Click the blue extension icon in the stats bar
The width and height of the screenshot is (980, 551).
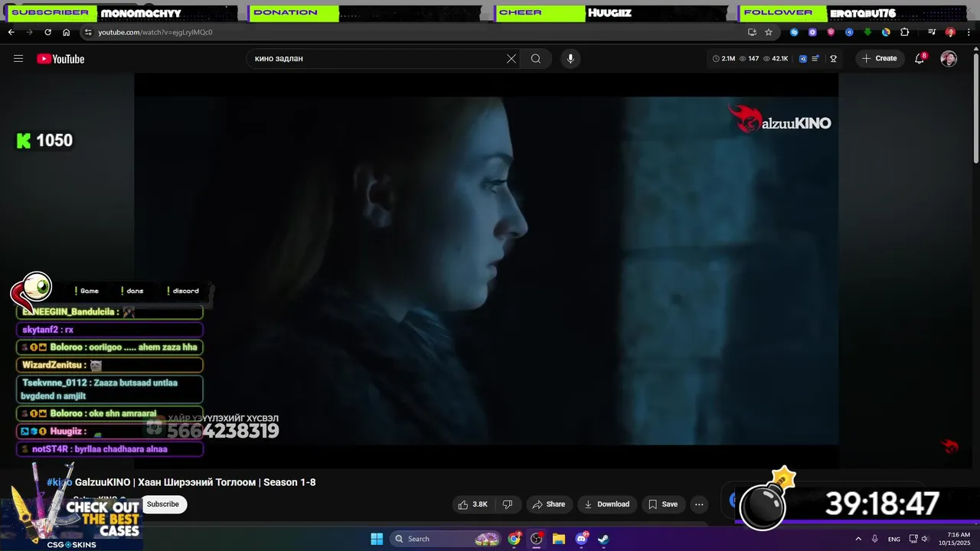803,59
